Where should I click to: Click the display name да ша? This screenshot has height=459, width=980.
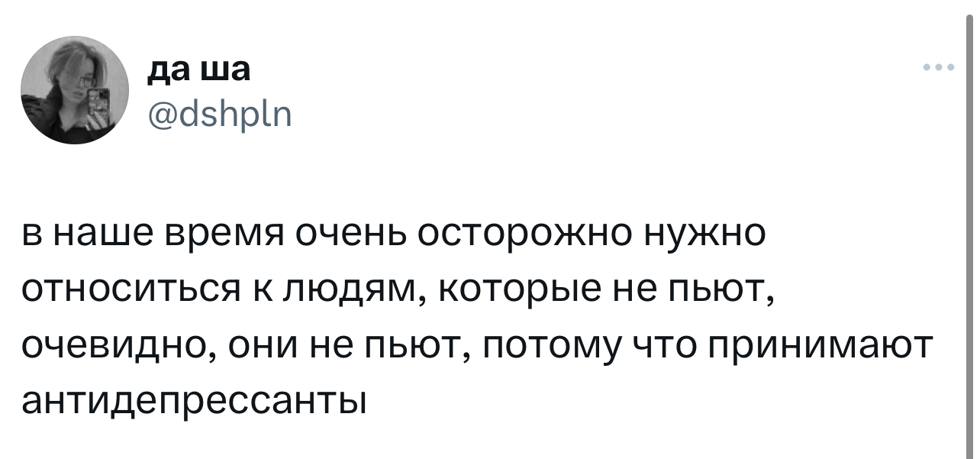click(198, 70)
